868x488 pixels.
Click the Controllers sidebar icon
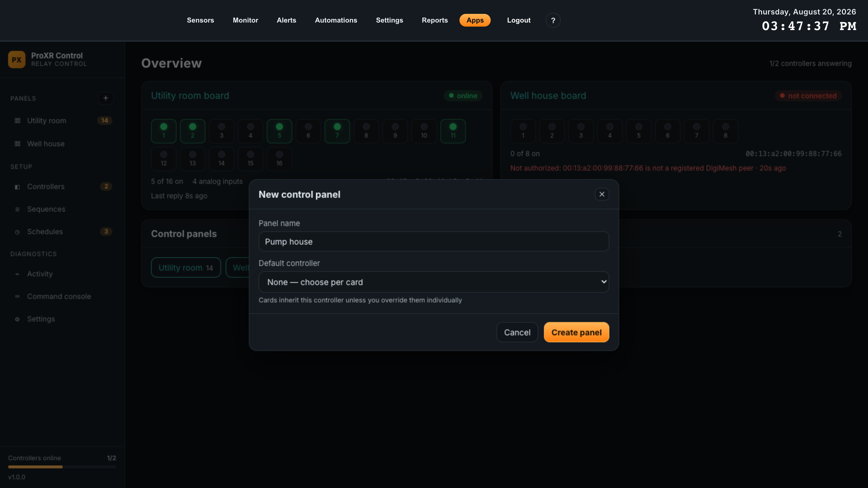coord(17,187)
